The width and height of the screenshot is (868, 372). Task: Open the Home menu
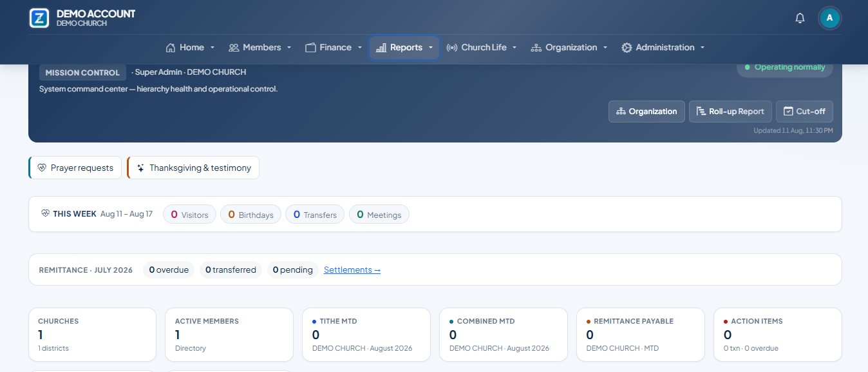[191, 48]
